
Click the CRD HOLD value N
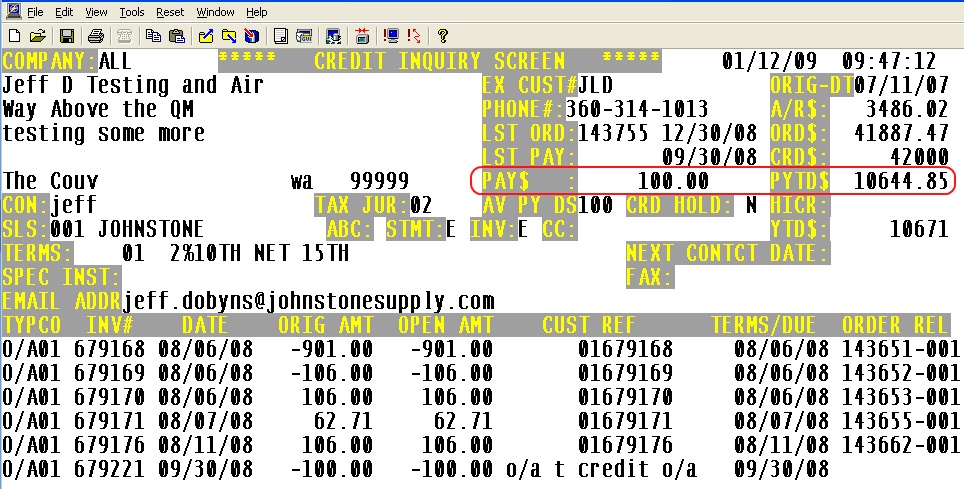[750, 205]
